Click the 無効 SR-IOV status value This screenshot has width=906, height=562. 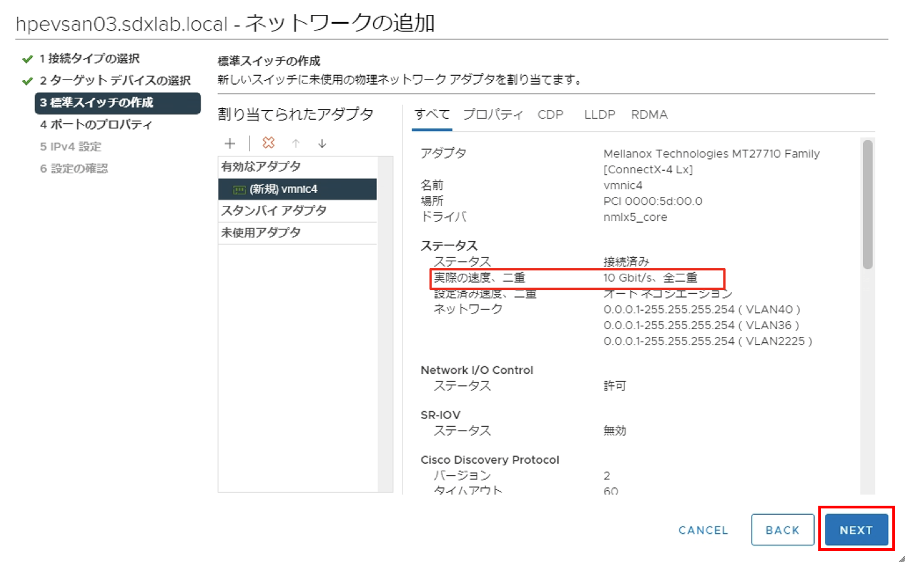(615, 430)
